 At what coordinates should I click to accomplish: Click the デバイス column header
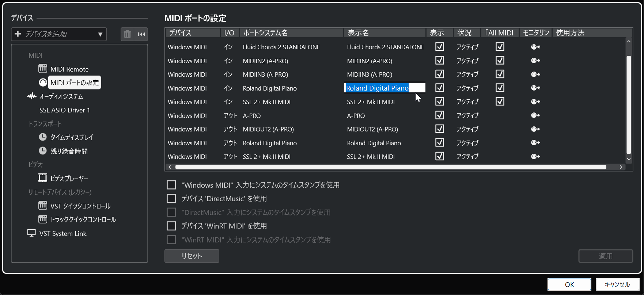click(193, 33)
